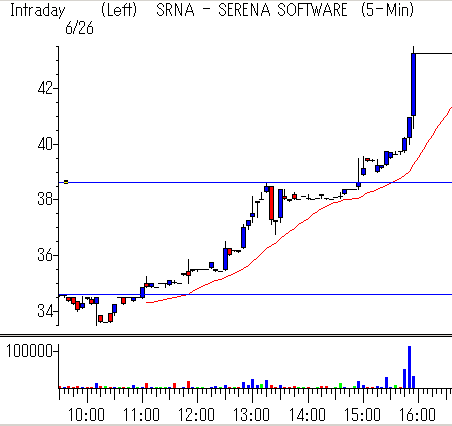Click the SRNA - SERENA SOFTWARE title text
Image resolution: width=452 pixels, height=426 pixels.
(x=252, y=10)
